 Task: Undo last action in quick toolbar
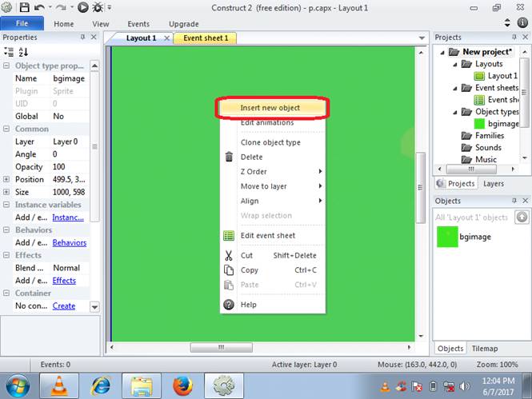click(40, 7)
